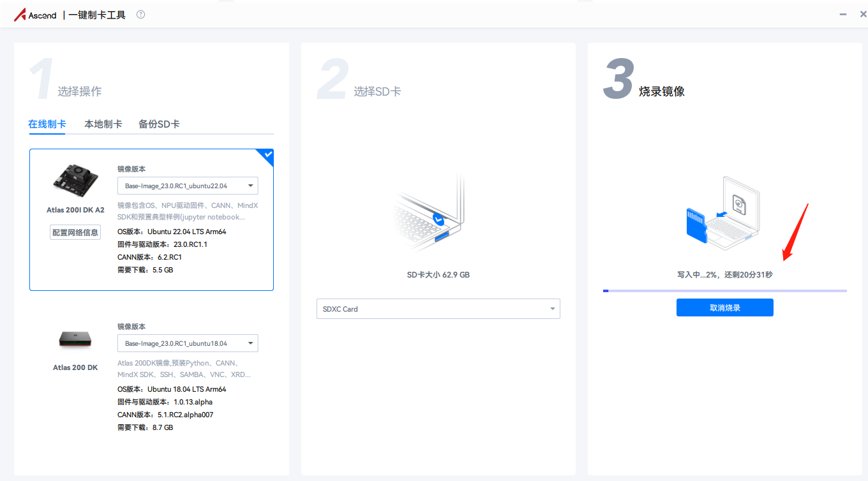Open the 备份SD卡 tab
868x481 pixels.
pos(159,124)
